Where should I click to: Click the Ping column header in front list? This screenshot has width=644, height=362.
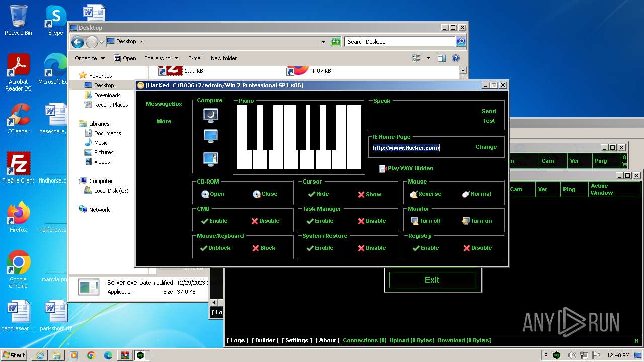(x=574, y=189)
